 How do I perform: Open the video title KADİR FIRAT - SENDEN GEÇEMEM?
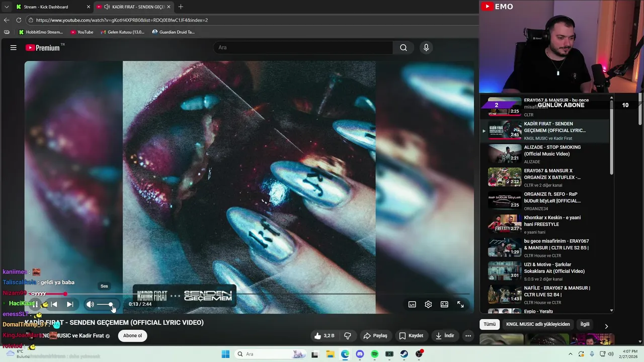(114, 323)
